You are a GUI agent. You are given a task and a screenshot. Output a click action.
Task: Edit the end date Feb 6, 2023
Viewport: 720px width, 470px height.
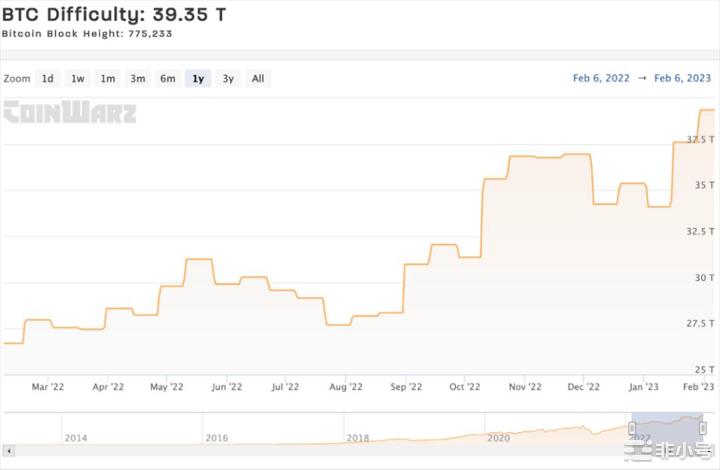[x=682, y=78]
